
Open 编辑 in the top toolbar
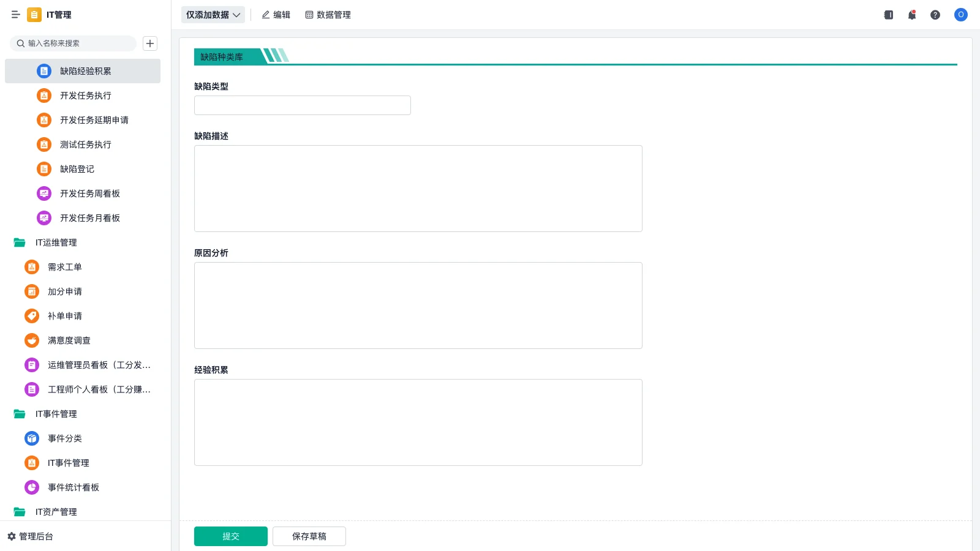(276, 15)
